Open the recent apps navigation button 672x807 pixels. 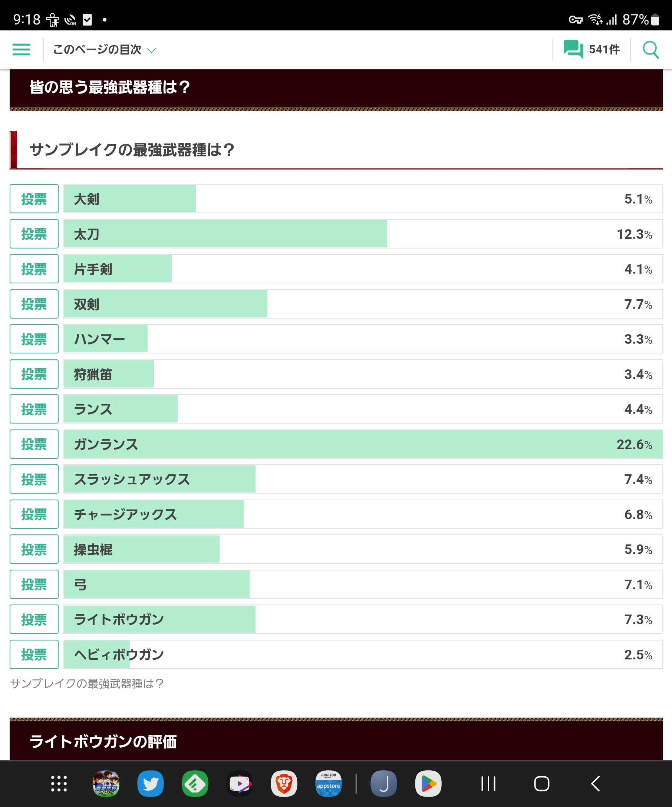click(x=488, y=784)
